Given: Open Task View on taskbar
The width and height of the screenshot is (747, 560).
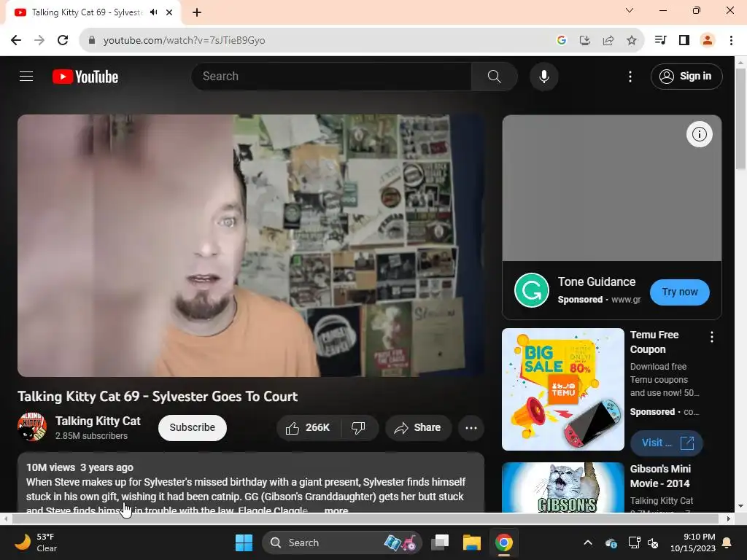Looking at the screenshot, I should click(440, 542).
